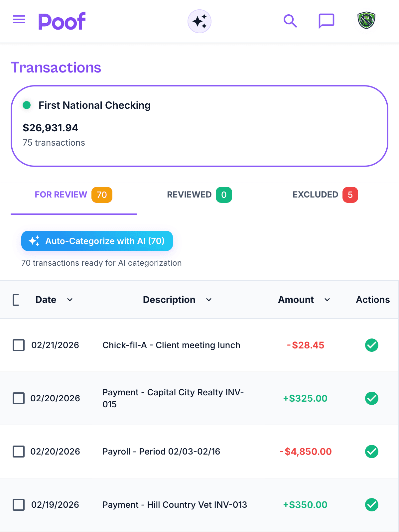Tick the Chick-fil-A row checkbox
399x532 pixels.
pyautogui.click(x=19, y=345)
